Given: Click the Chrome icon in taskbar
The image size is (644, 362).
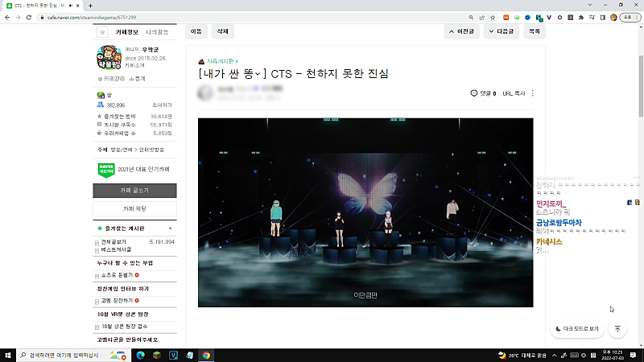Looking at the screenshot, I should [x=206, y=356].
